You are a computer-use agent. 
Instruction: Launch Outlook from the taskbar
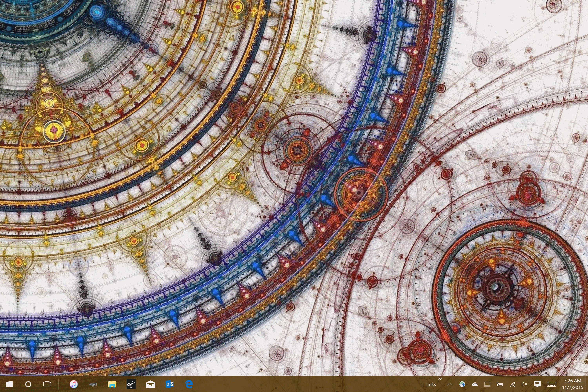point(170,384)
